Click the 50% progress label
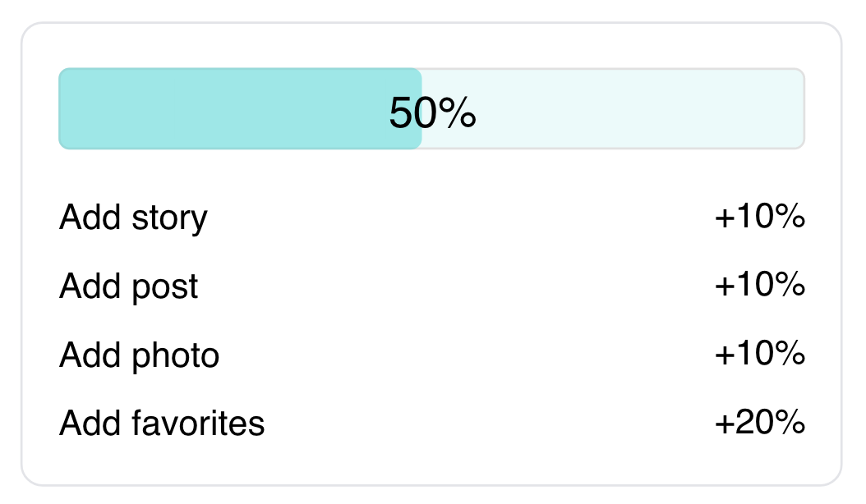 (432, 112)
